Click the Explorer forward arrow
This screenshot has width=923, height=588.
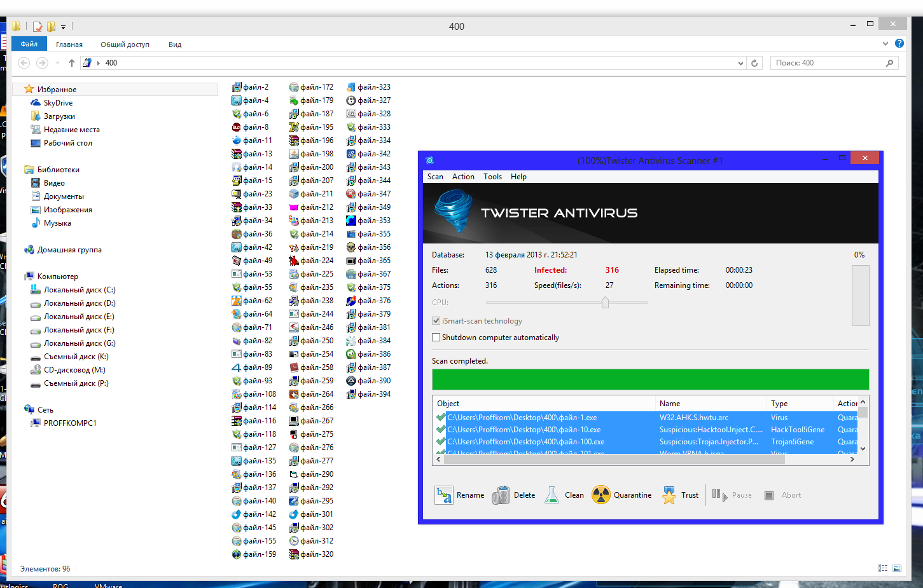click(x=42, y=63)
